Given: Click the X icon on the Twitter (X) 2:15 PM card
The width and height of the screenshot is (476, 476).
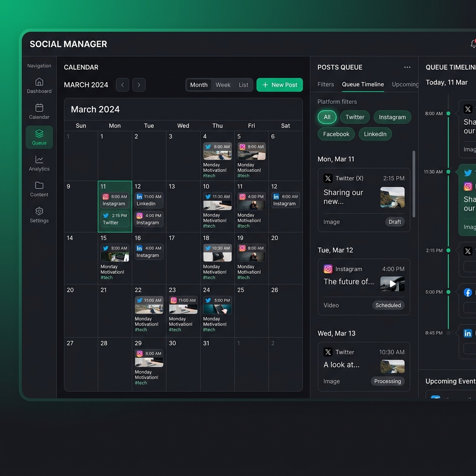Looking at the screenshot, I should pyautogui.click(x=328, y=178).
